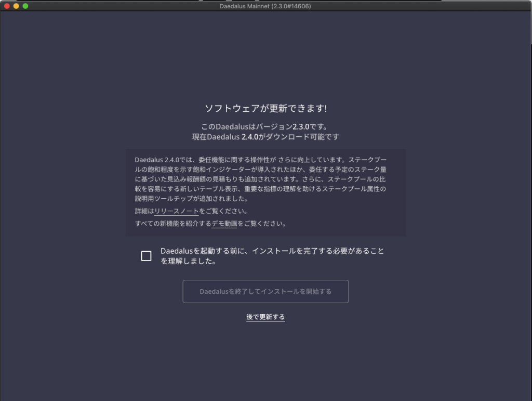
Task: Click empty area below 後で更新する link
Action: 265,359
